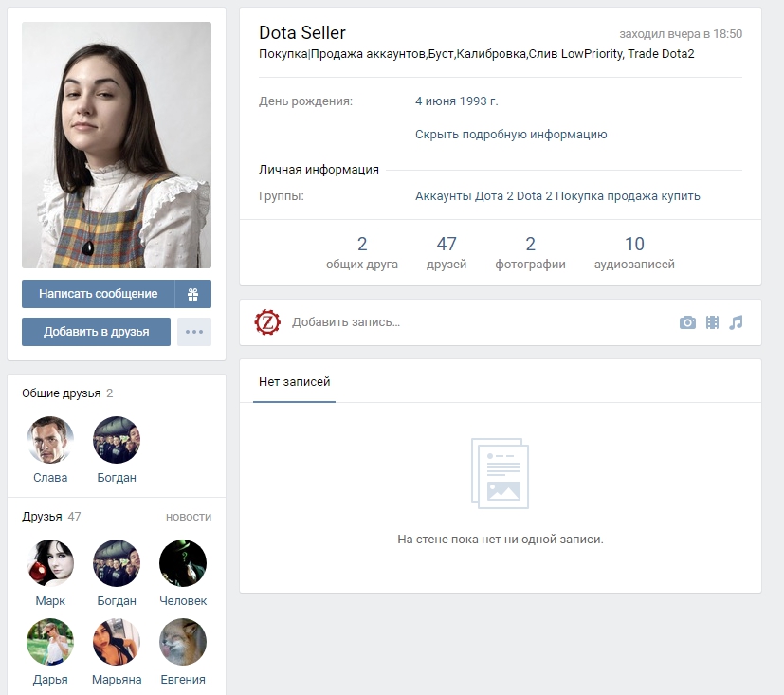
Task: Attach a video with the film icon
Action: [x=713, y=322]
